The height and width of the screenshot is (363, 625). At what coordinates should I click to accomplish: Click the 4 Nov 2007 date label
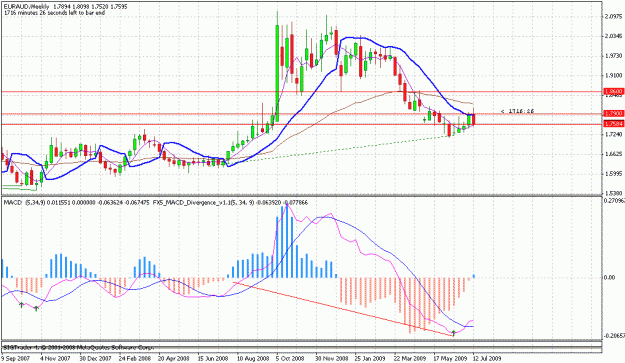click(55, 358)
